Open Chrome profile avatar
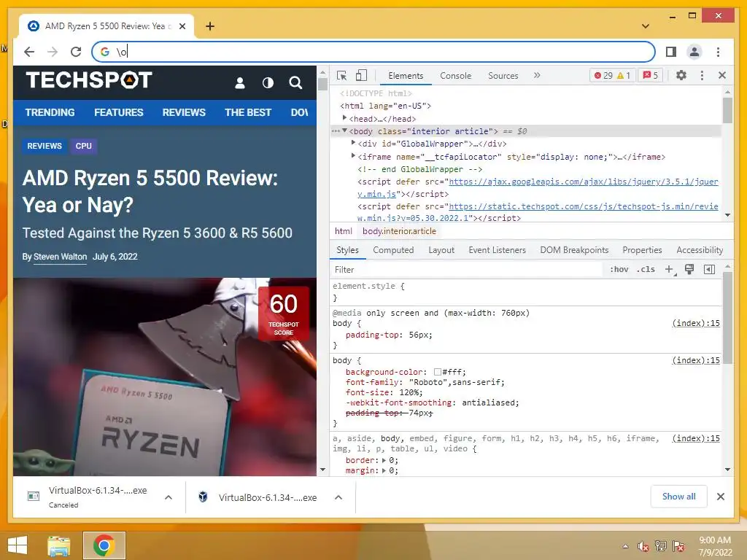Image resolution: width=747 pixels, height=560 pixels. pyautogui.click(x=694, y=52)
